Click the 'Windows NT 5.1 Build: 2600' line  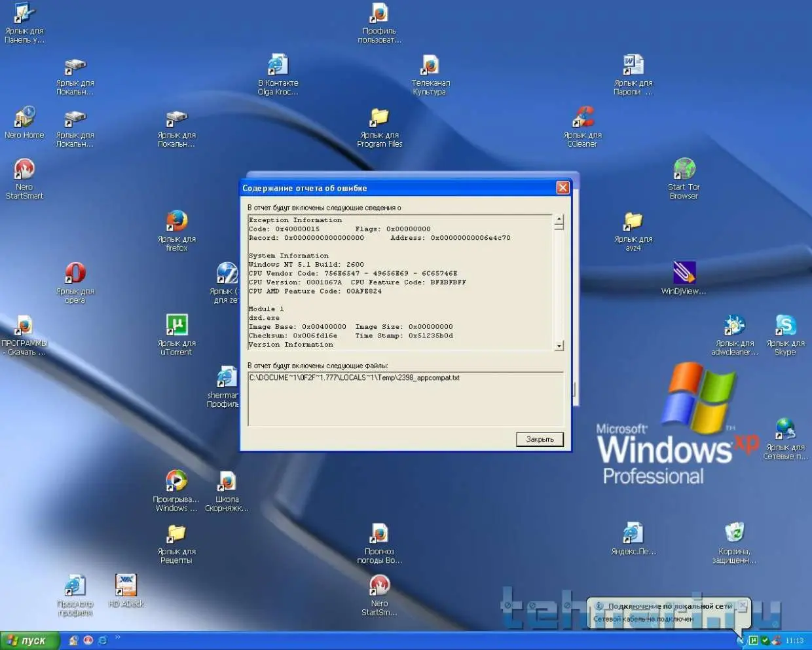point(306,265)
